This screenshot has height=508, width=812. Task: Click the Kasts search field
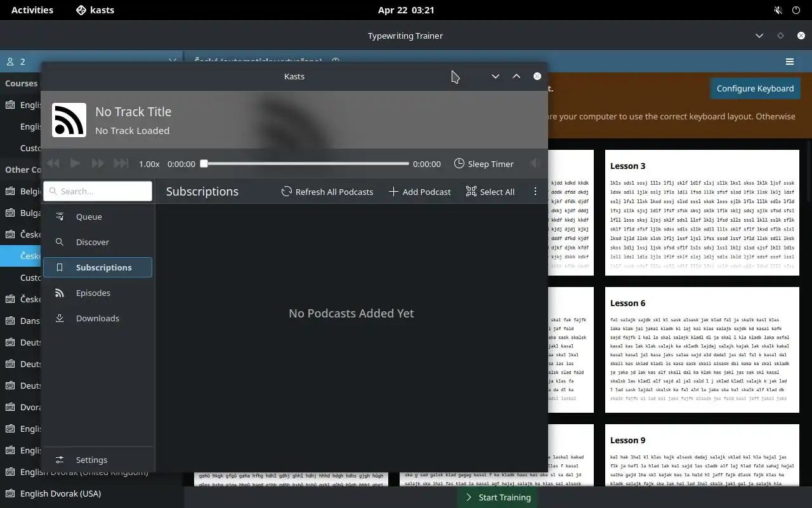click(98, 191)
